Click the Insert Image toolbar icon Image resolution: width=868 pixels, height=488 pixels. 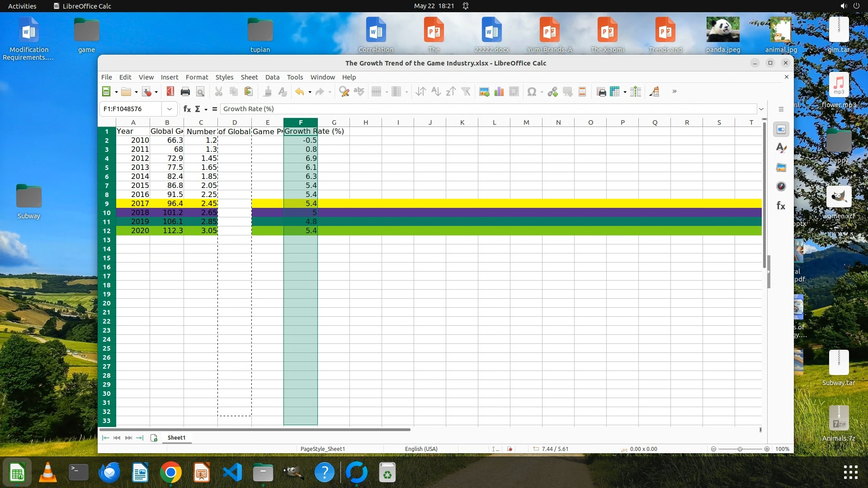pos(484,92)
